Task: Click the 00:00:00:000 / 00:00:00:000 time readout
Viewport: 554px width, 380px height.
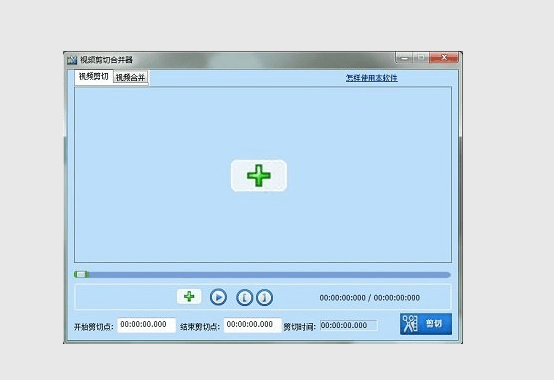Action: coord(370,298)
